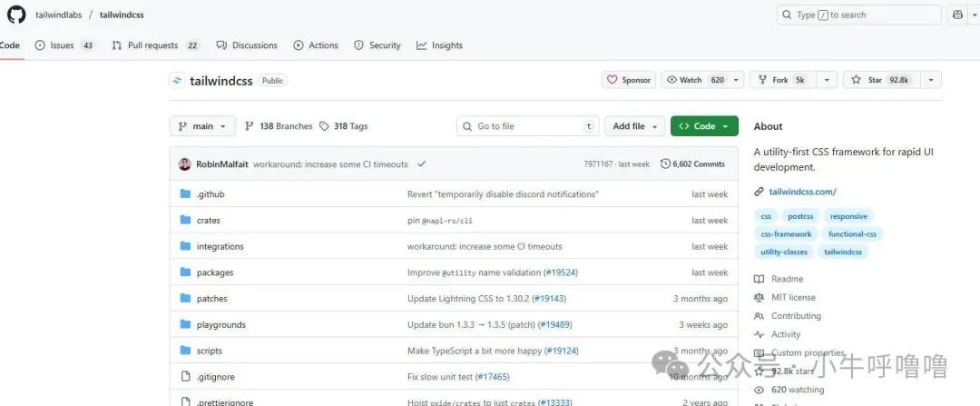Open pull request link #19524
Image resolution: width=980 pixels, height=406 pixels.
pyautogui.click(x=560, y=272)
